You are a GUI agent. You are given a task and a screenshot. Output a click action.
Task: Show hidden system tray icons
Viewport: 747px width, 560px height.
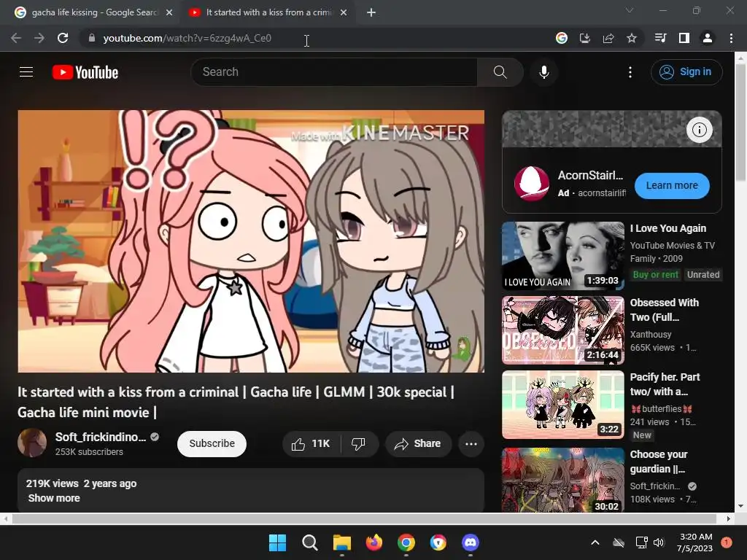[595, 542]
